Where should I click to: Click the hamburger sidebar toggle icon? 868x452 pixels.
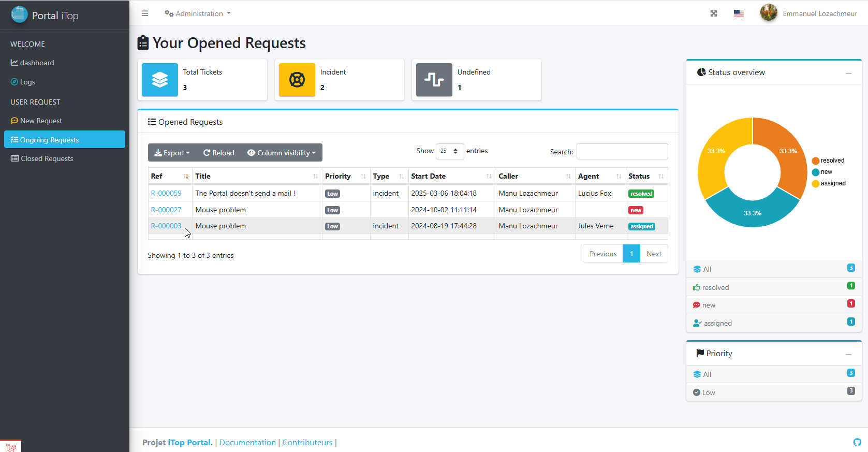(x=145, y=13)
